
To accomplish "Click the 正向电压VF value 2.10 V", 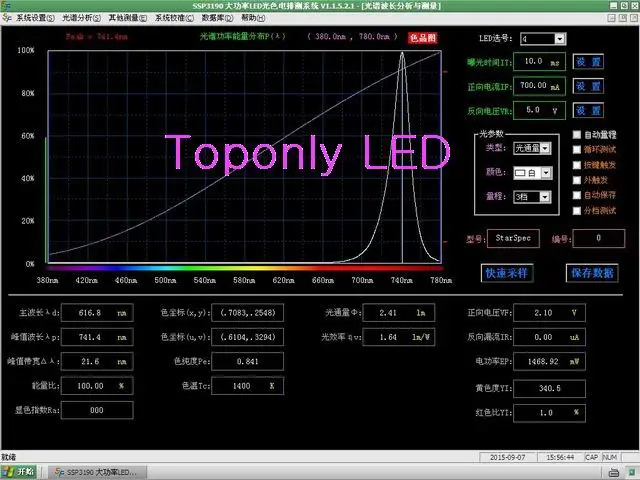I will tap(549, 313).
